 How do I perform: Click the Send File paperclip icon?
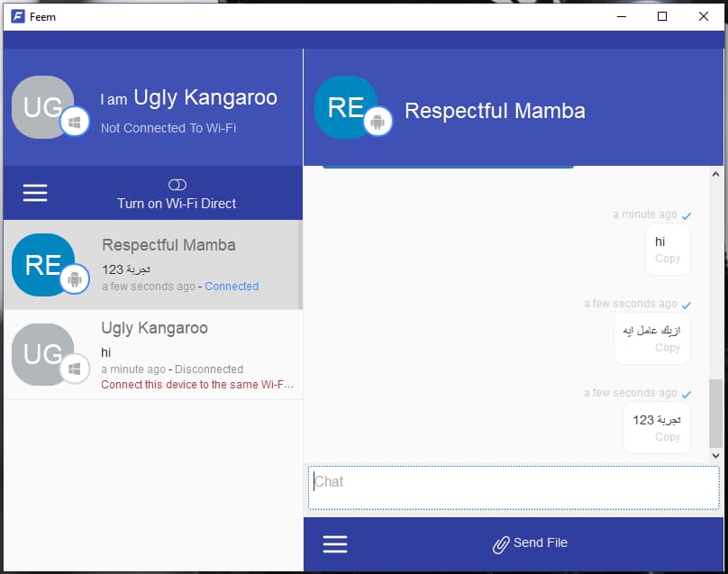tap(501, 544)
